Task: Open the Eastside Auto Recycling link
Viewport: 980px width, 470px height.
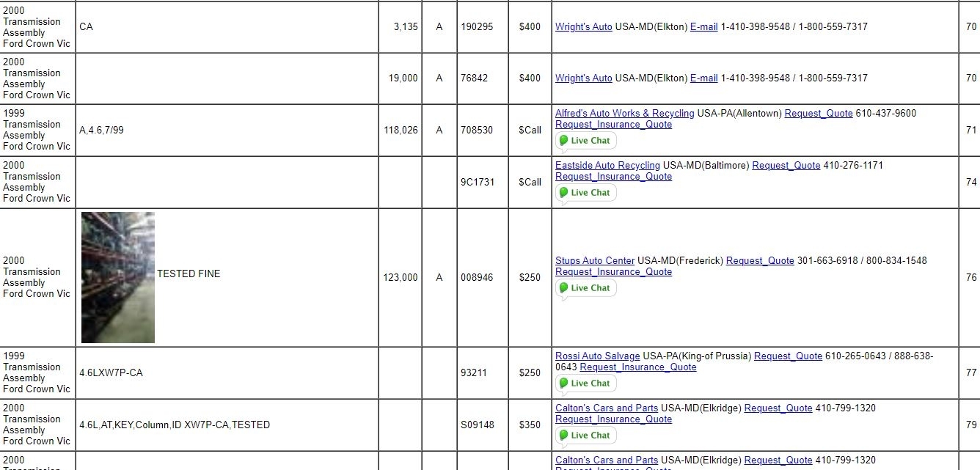Action: coord(607,166)
